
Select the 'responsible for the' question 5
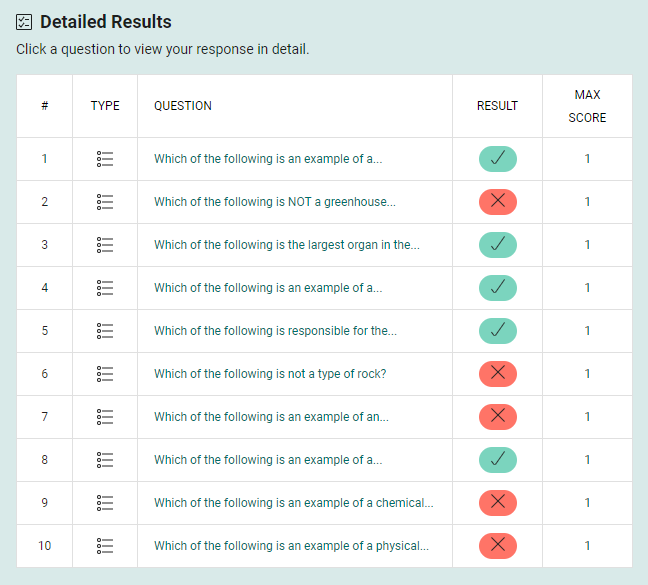[275, 331]
